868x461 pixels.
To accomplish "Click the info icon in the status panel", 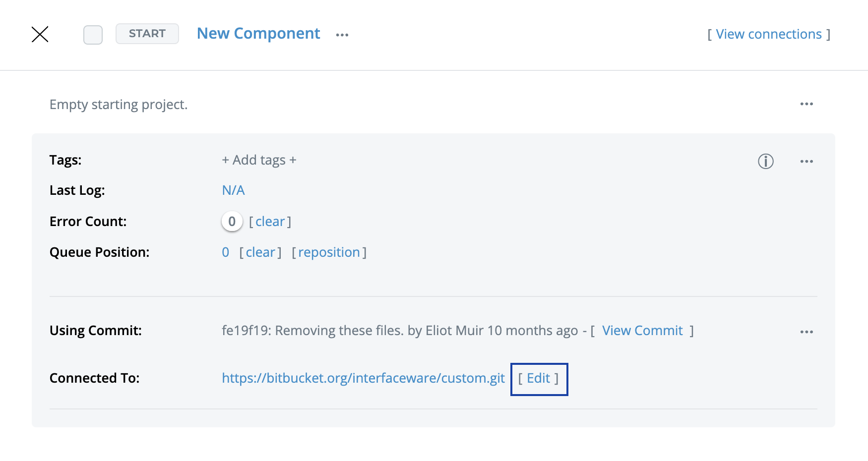I will (x=765, y=161).
